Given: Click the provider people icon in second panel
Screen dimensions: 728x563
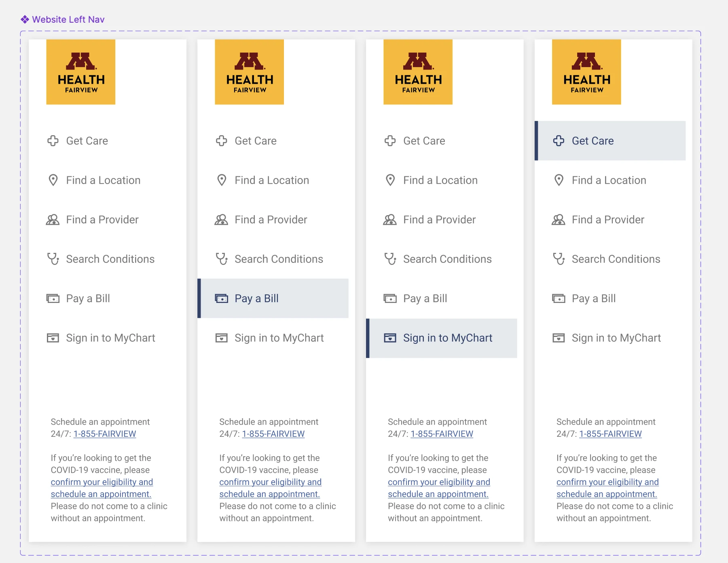Looking at the screenshot, I should tap(222, 220).
